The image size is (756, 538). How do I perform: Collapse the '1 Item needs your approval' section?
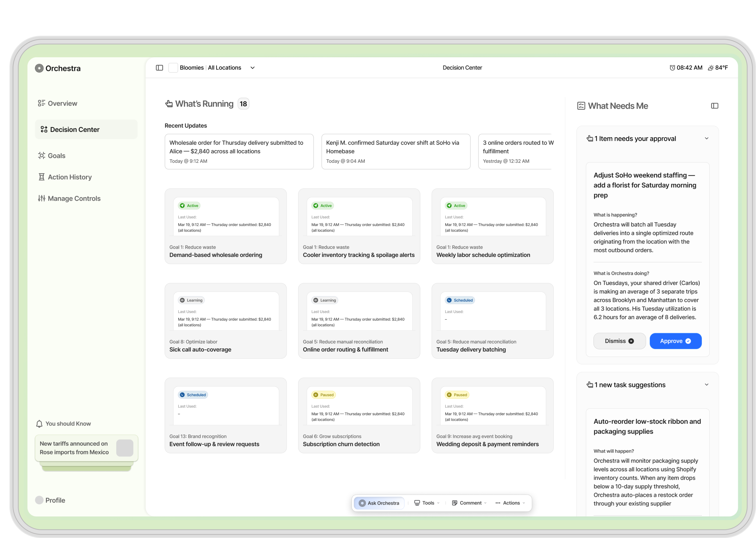707,138
